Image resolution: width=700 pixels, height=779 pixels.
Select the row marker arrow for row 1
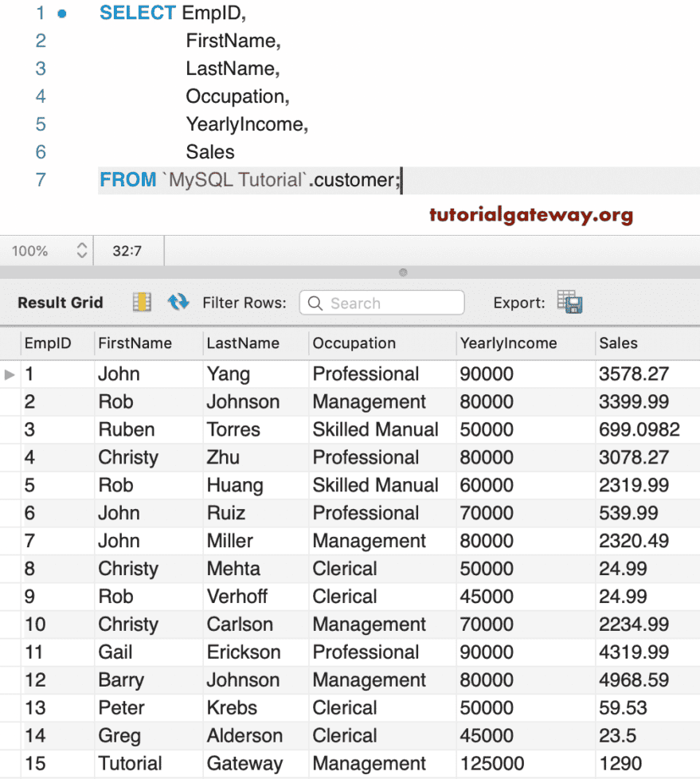coord(10,374)
